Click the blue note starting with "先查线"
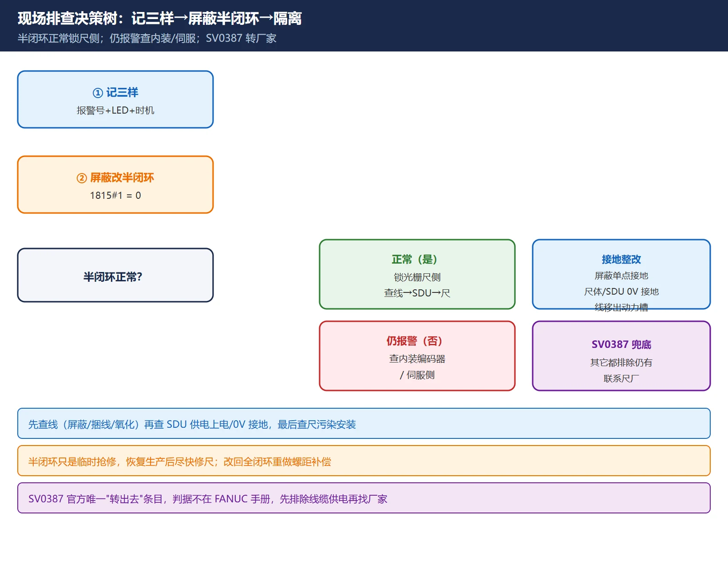 [x=364, y=423]
